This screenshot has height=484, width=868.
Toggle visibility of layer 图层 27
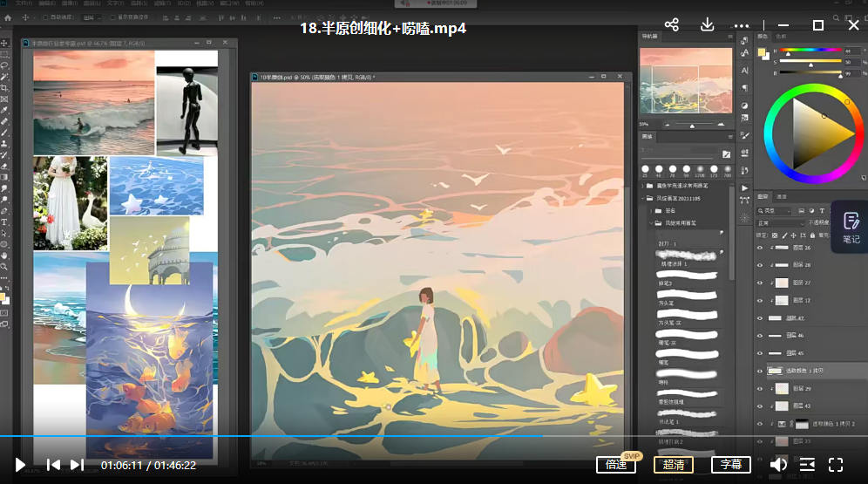point(759,283)
